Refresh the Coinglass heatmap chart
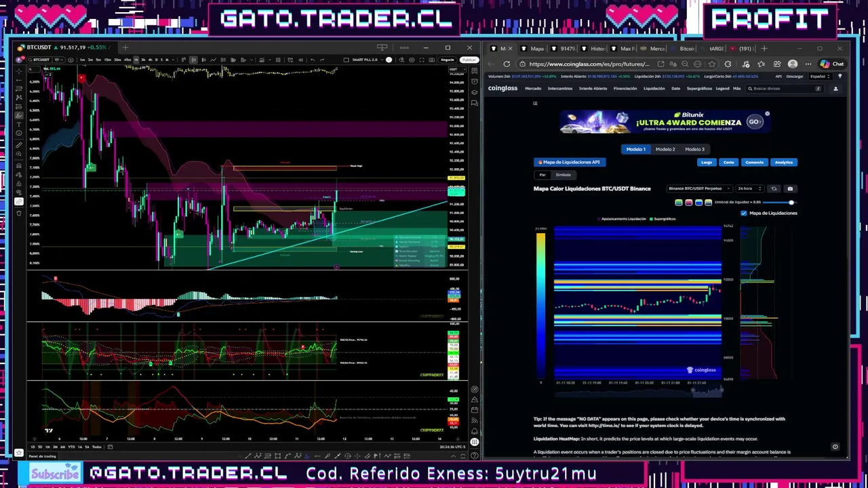Viewport: 868px width, 488px height. pyautogui.click(x=774, y=188)
